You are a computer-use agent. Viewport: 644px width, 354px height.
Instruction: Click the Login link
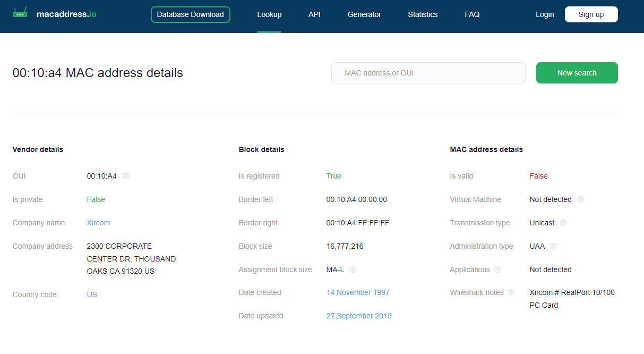[x=545, y=14]
